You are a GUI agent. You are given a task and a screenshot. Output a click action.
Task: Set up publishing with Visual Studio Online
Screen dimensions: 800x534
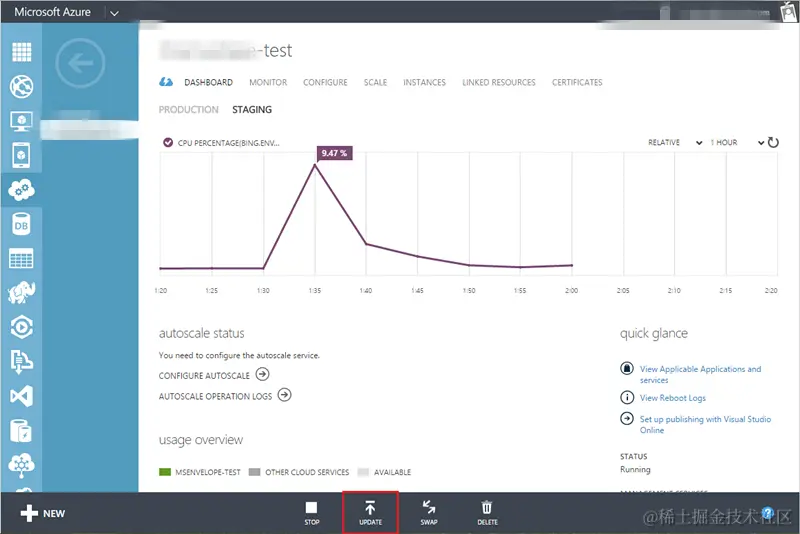coord(705,424)
